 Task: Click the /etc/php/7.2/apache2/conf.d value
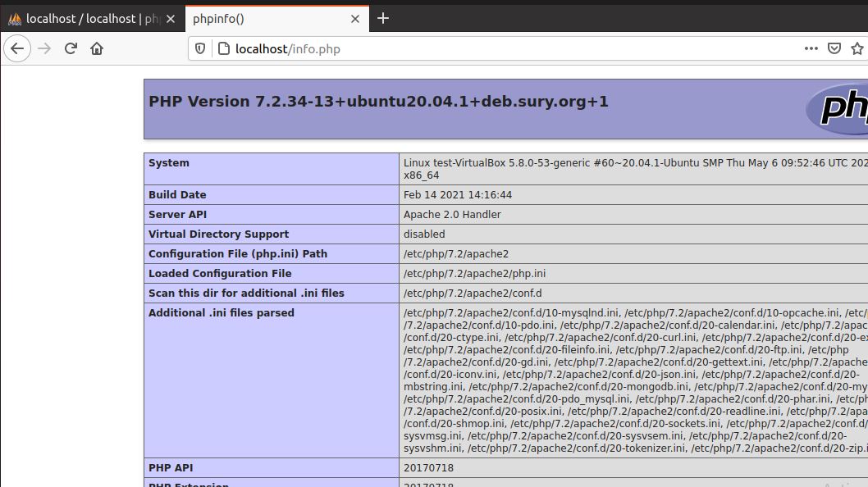[473, 294]
